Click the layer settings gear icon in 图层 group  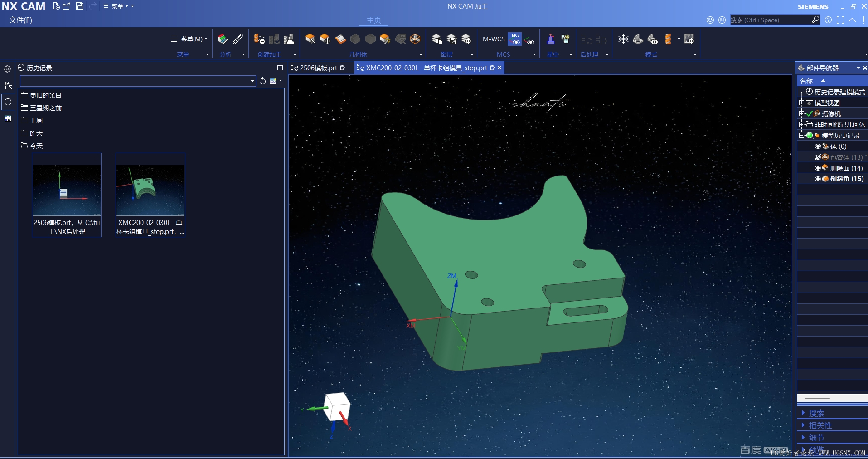click(466, 39)
